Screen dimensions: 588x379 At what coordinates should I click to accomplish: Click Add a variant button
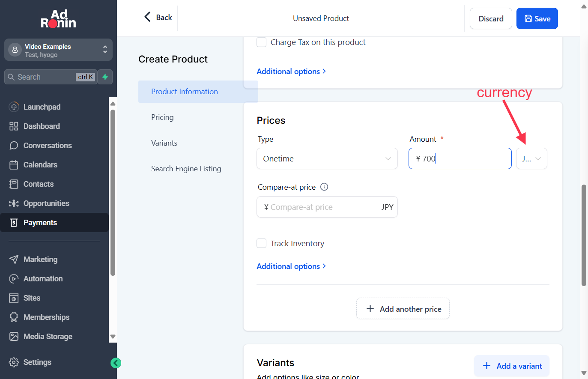click(x=512, y=366)
